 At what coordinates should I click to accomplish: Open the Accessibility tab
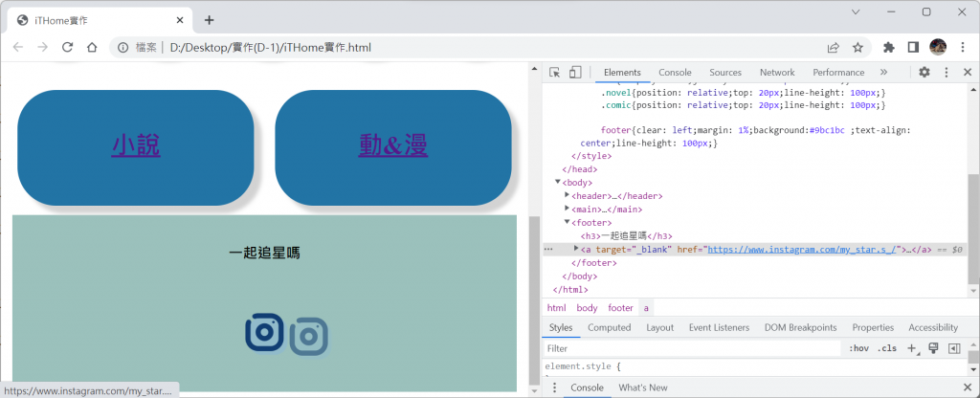coord(933,327)
